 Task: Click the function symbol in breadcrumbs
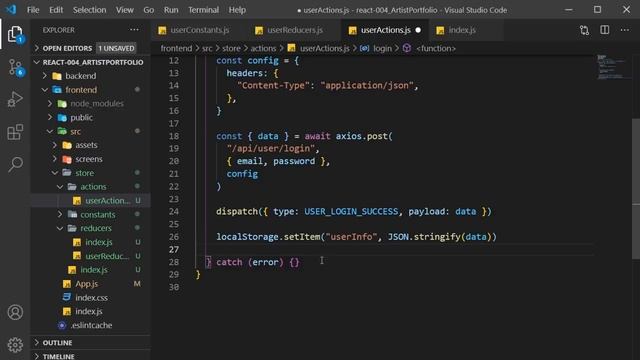pyautogui.click(x=429, y=48)
